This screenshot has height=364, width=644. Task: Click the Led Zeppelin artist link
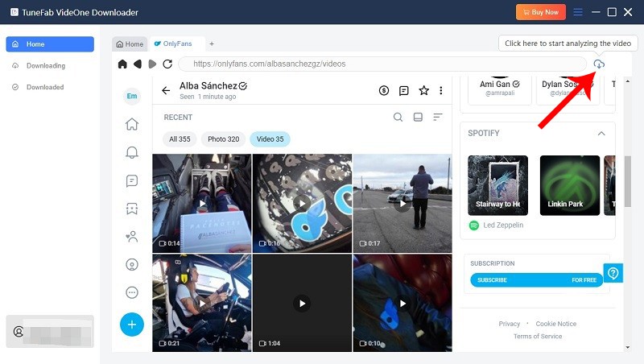pos(503,225)
